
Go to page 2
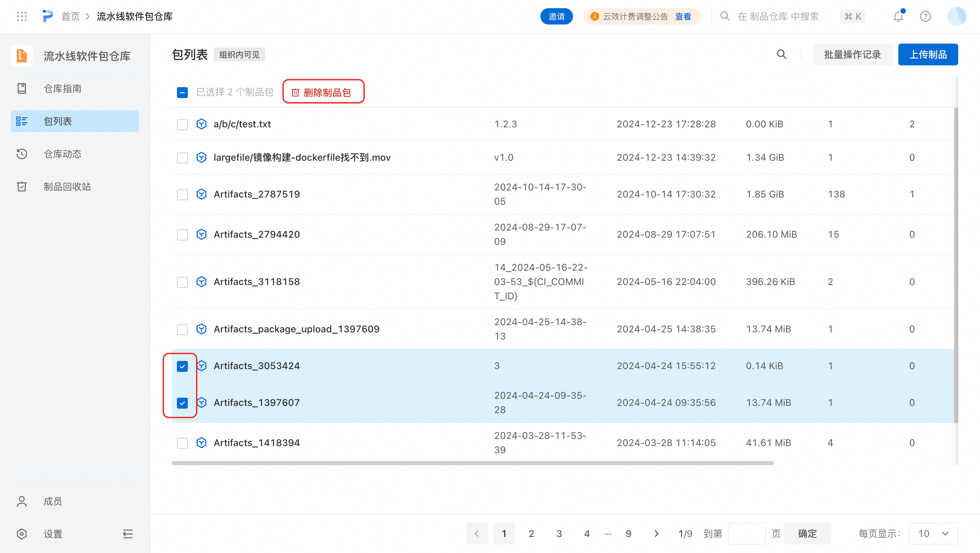point(532,534)
